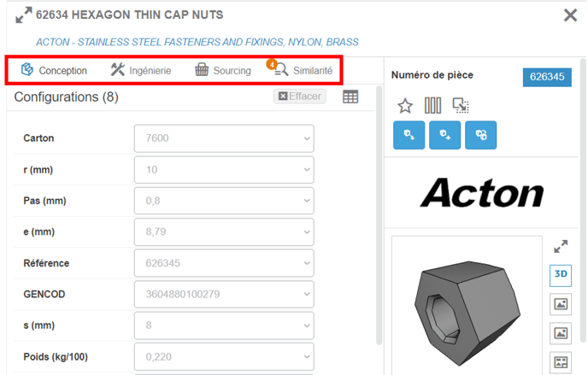Open the Pas (mm) dropdown showing 0,8

pos(224,201)
